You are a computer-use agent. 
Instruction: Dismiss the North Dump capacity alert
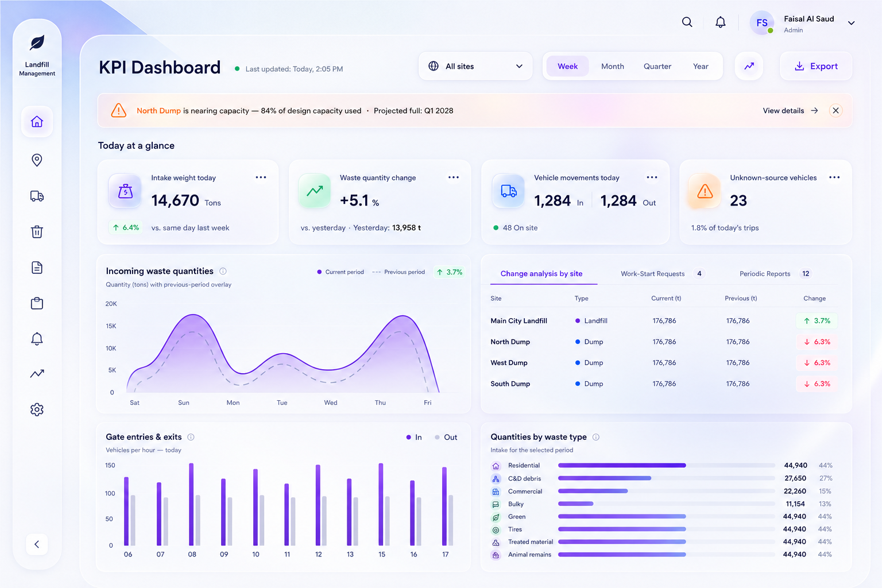(835, 111)
